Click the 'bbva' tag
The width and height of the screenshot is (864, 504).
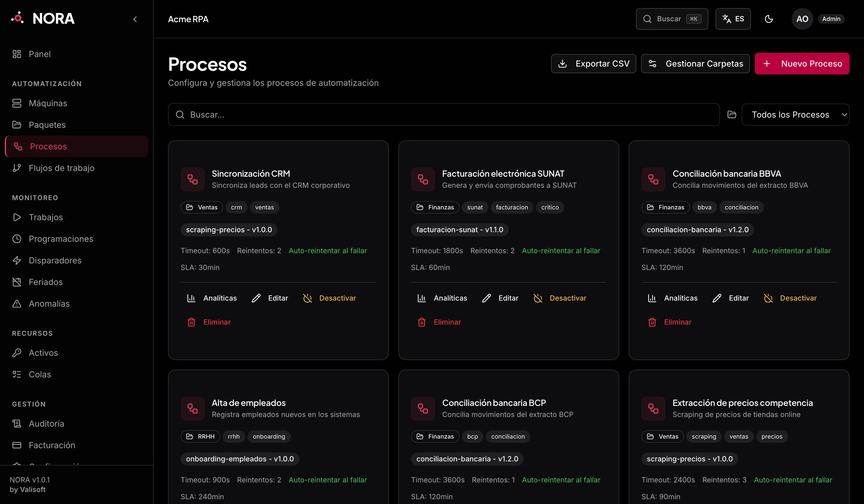pos(704,207)
